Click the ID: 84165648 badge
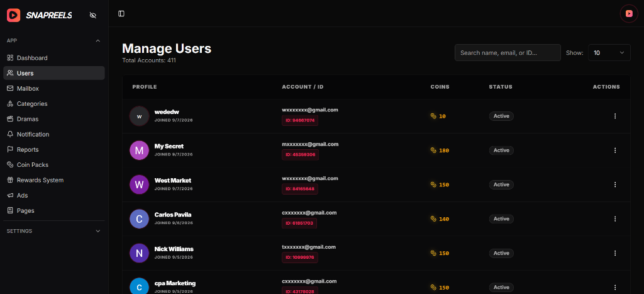Viewport: 644px width, 294px height. (300, 189)
